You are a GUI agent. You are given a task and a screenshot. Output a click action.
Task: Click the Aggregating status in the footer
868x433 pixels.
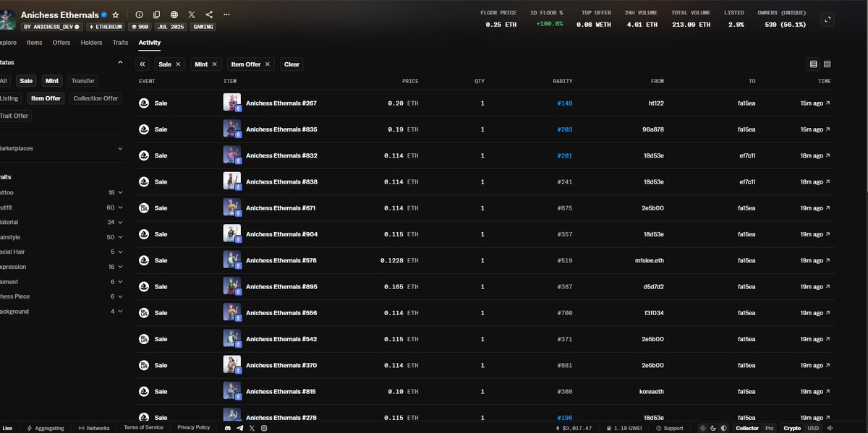coord(46,428)
